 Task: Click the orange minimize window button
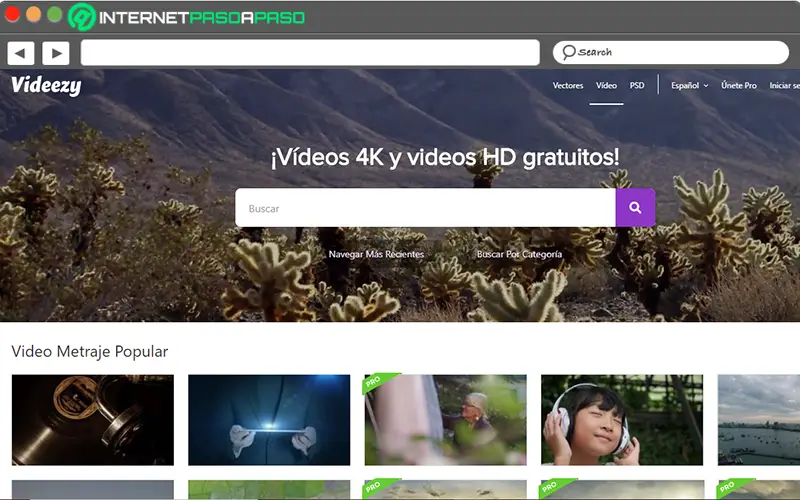(33, 14)
